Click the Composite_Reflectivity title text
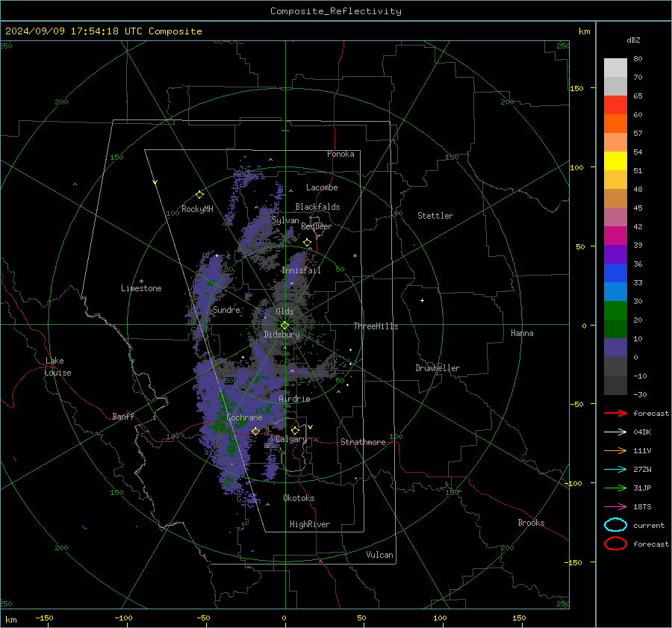Image resolution: width=672 pixels, height=628 pixels. click(336, 11)
